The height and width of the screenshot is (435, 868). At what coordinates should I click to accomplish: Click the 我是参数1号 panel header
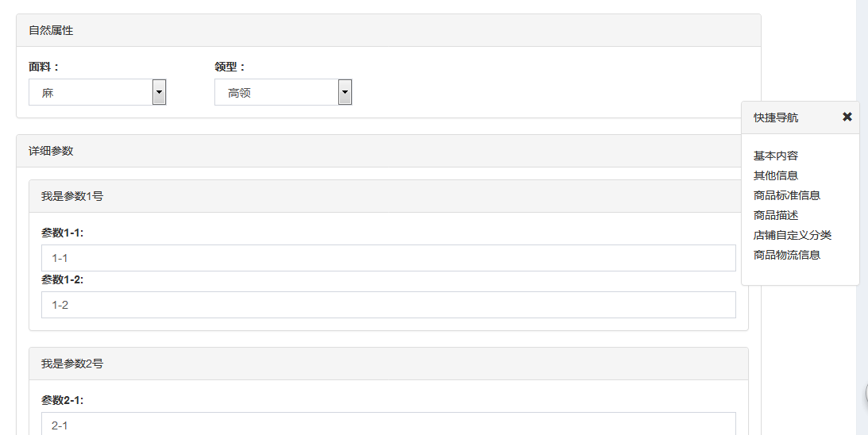click(388, 196)
